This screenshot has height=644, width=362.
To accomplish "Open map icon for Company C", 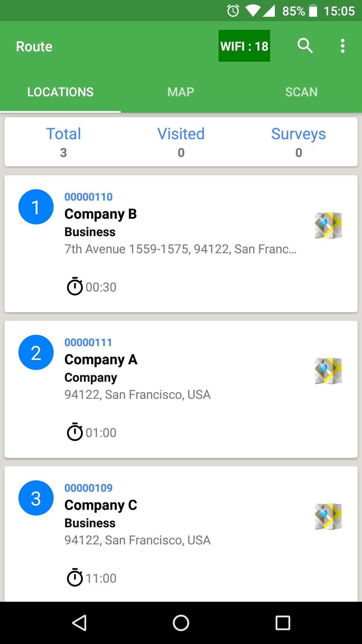I will 328,516.
